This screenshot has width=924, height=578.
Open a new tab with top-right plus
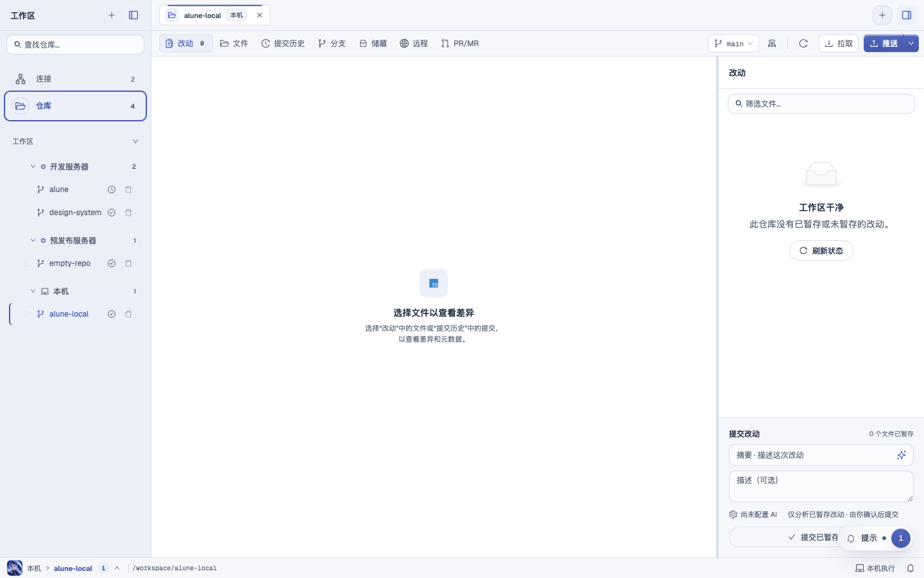882,15
